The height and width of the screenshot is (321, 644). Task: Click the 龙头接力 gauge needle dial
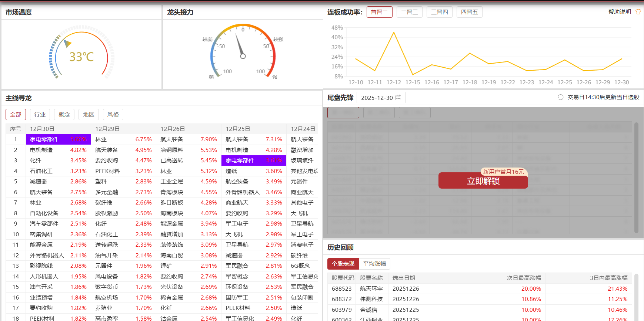243,52
